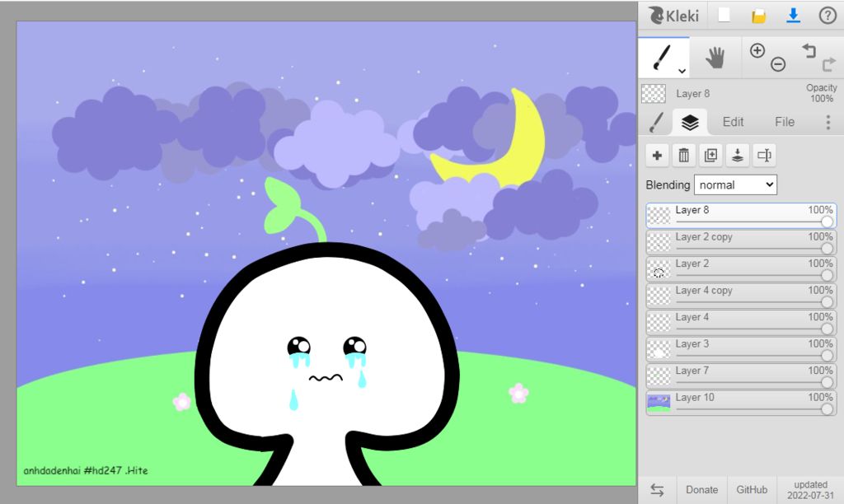Click the Layer 2 copy opacity slider handle
The height and width of the screenshot is (504, 844).
tap(827, 248)
